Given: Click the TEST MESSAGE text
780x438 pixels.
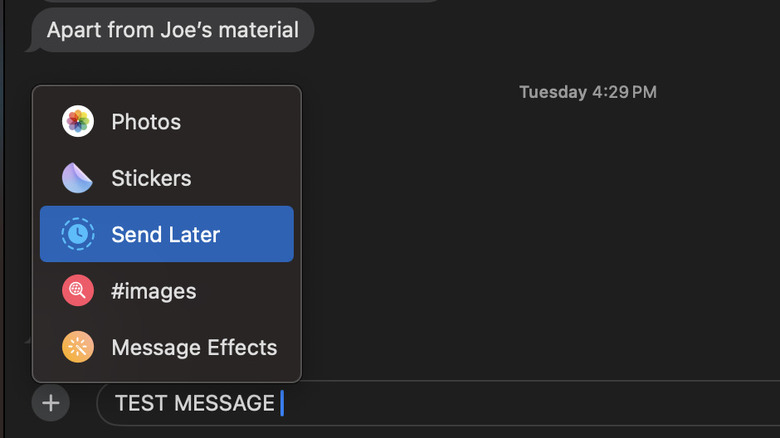Looking at the screenshot, I should 194,404.
